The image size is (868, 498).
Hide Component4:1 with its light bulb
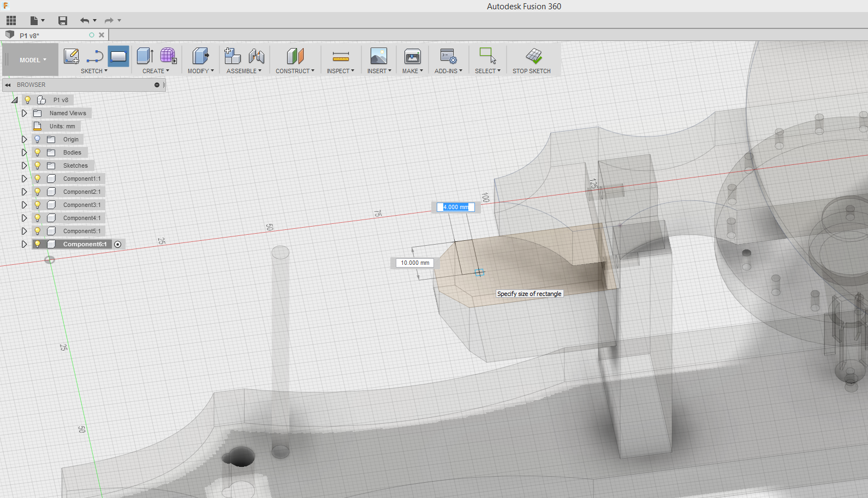coord(37,218)
